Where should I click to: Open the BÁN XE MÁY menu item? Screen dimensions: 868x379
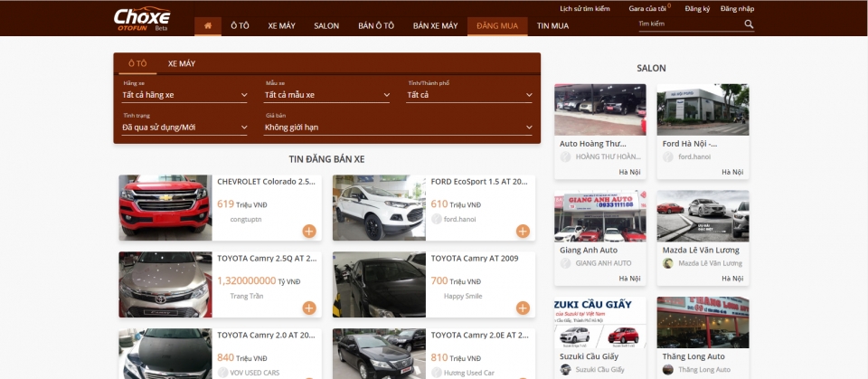pyautogui.click(x=435, y=26)
